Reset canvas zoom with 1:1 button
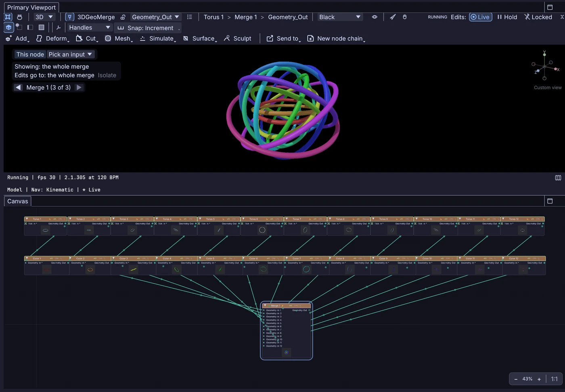 coord(555,379)
